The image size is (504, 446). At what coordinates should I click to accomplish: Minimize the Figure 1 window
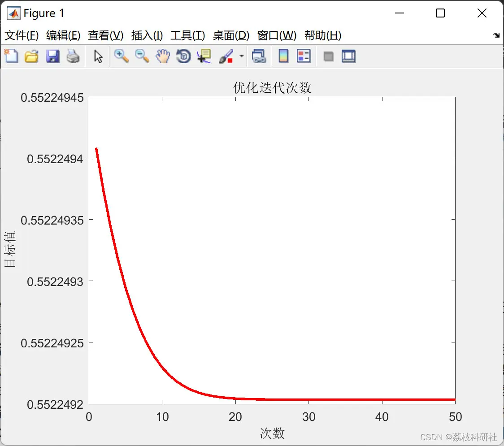click(x=399, y=13)
